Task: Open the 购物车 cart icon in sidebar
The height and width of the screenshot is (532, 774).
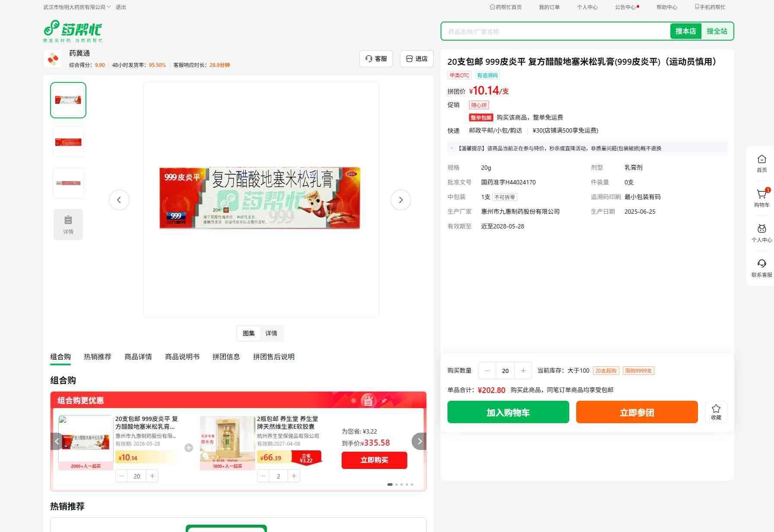Action: pos(761,195)
